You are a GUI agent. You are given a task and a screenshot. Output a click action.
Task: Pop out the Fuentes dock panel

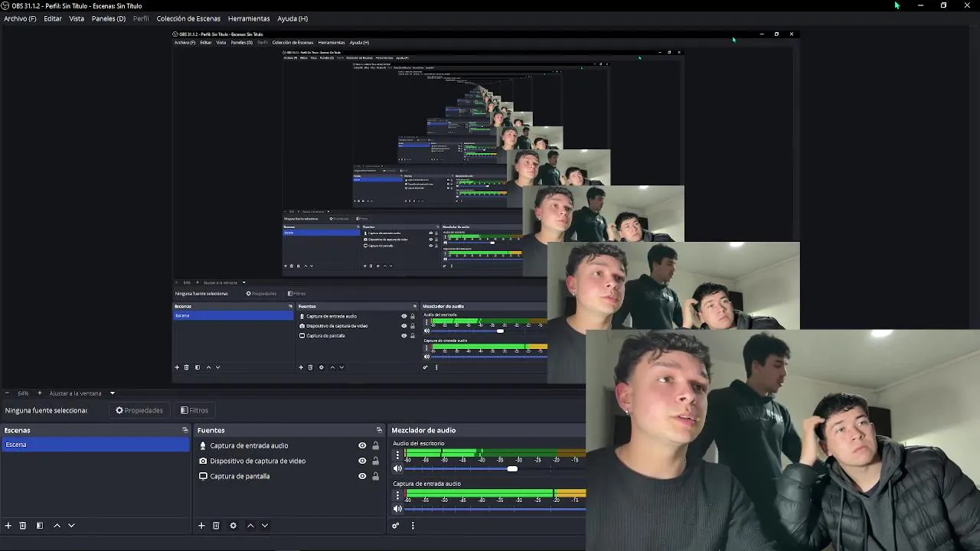[x=379, y=430]
